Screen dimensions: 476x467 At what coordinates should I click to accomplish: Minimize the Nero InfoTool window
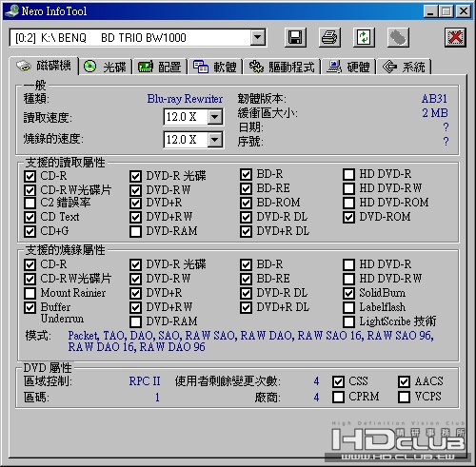click(430, 11)
